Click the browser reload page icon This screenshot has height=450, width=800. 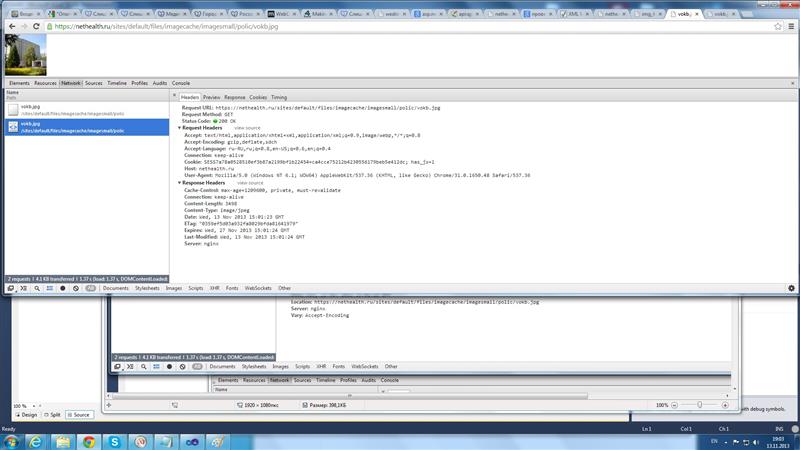[x=36, y=27]
